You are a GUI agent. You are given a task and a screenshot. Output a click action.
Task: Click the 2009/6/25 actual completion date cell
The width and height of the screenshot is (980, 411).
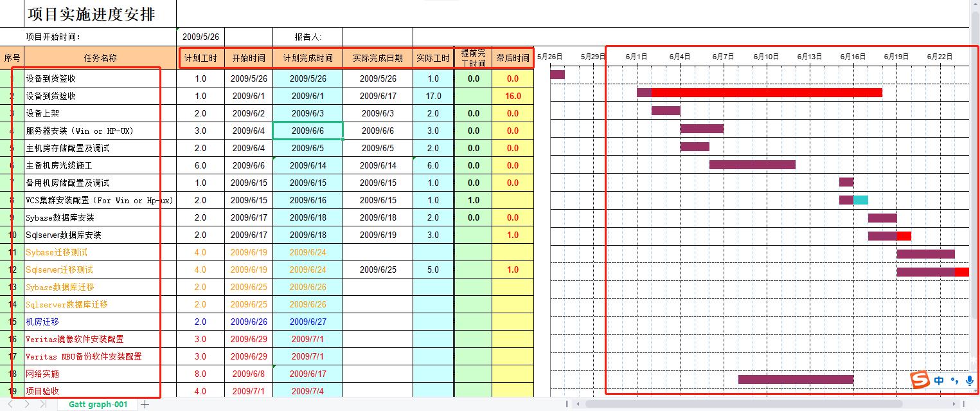pyautogui.click(x=378, y=269)
